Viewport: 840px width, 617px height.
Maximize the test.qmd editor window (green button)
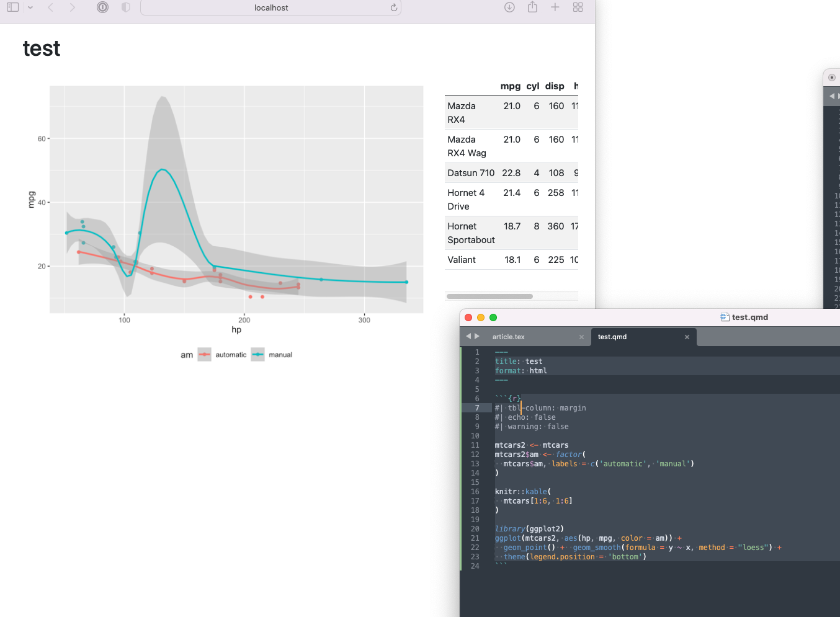coord(493,317)
